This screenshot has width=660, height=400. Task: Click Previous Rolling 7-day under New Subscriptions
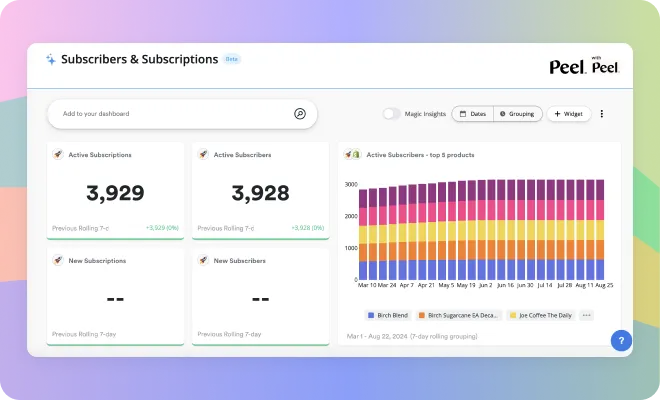click(84, 334)
